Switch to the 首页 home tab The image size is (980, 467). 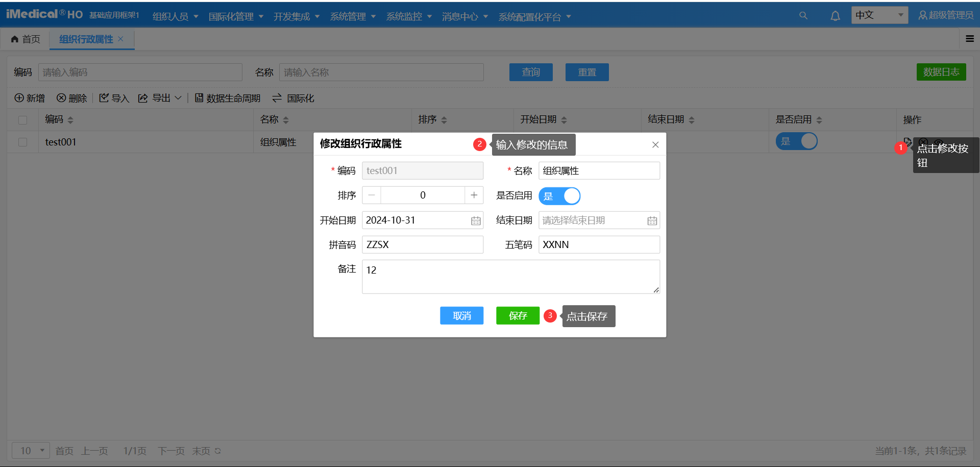(26, 39)
